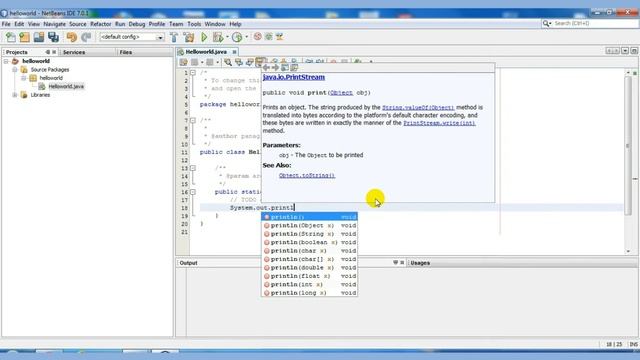Collapse the Source Packages node

(15, 70)
